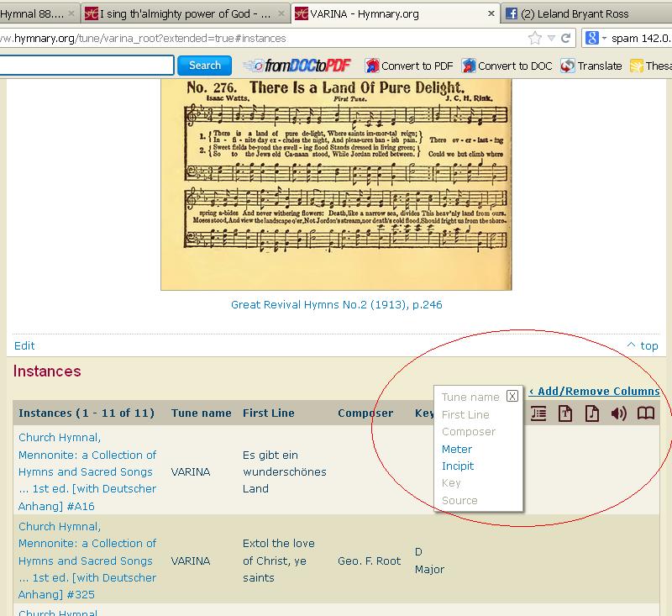This screenshot has height=616, width=672.
Task: Click Convert to PDF toolbar button
Action: [409, 66]
